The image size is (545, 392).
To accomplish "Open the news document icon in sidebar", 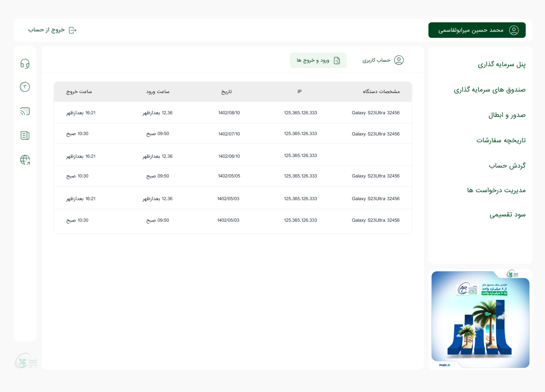I will point(25,135).
